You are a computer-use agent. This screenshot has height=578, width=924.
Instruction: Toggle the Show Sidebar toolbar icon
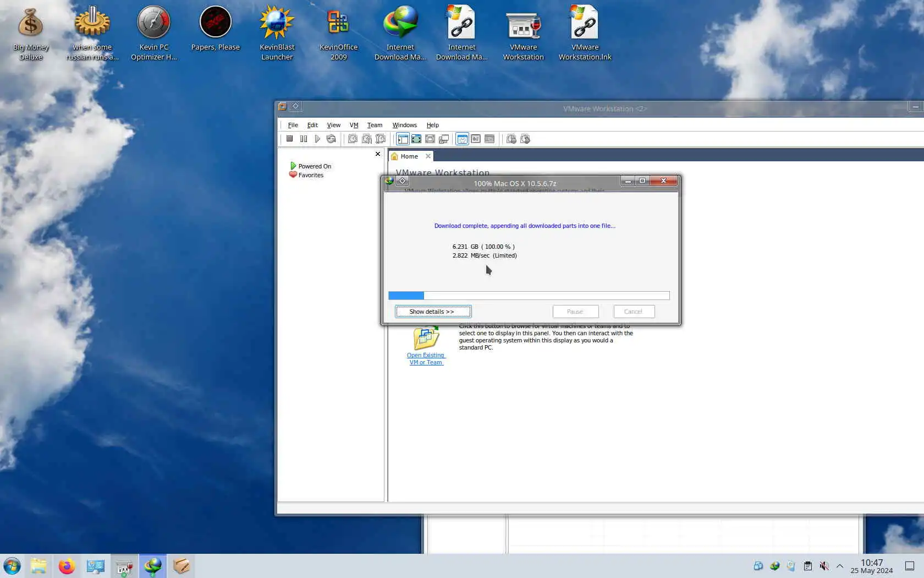pyautogui.click(x=403, y=139)
